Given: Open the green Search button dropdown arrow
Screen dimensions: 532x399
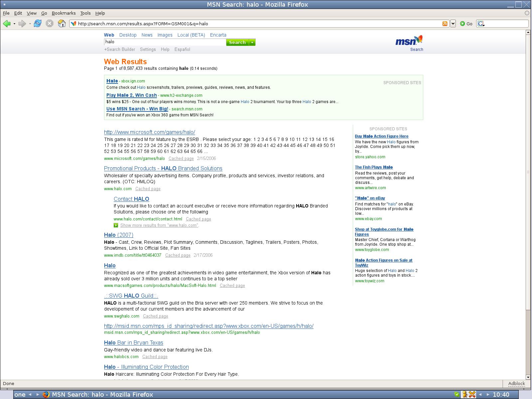Looking at the screenshot, I should pyautogui.click(x=252, y=42).
